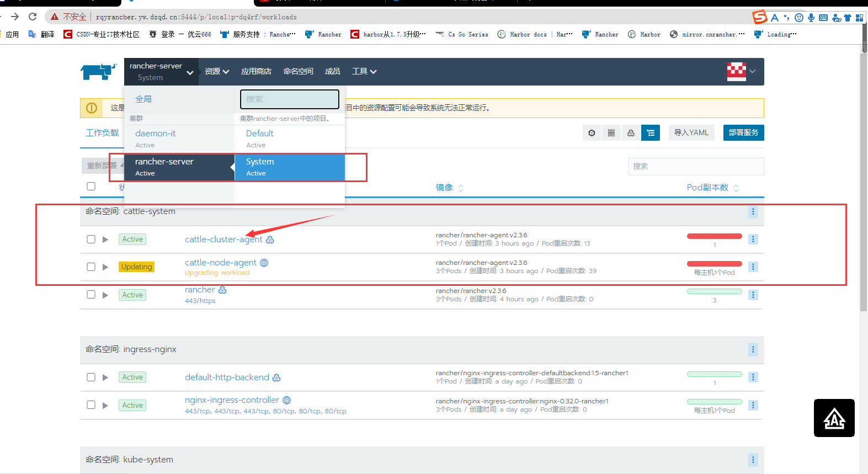This screenshot has height=474, width=868.
Task: Check the nginx-ingress-controller row checkbox
Action: [91, 405]
